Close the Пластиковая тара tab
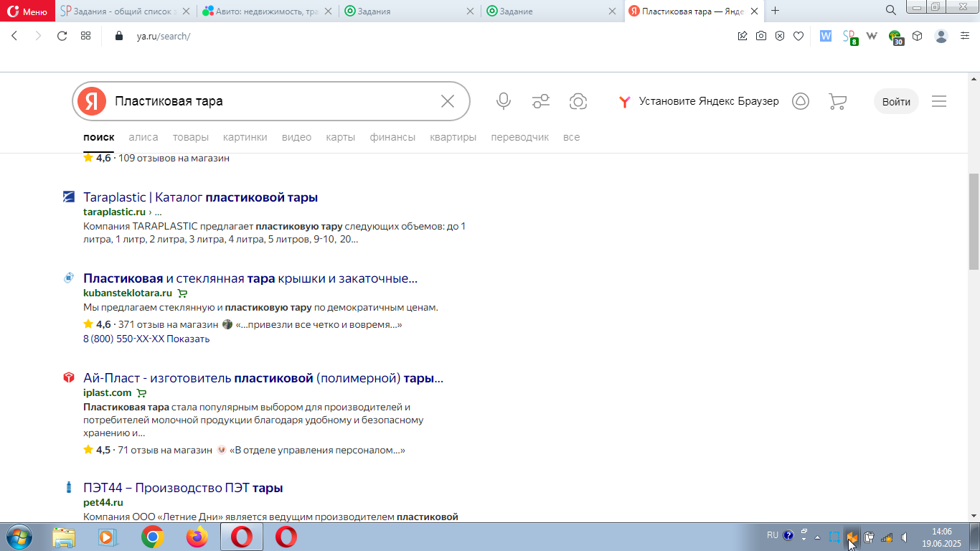The height and width of the screenshot is (551, 980). click(754, 11)
